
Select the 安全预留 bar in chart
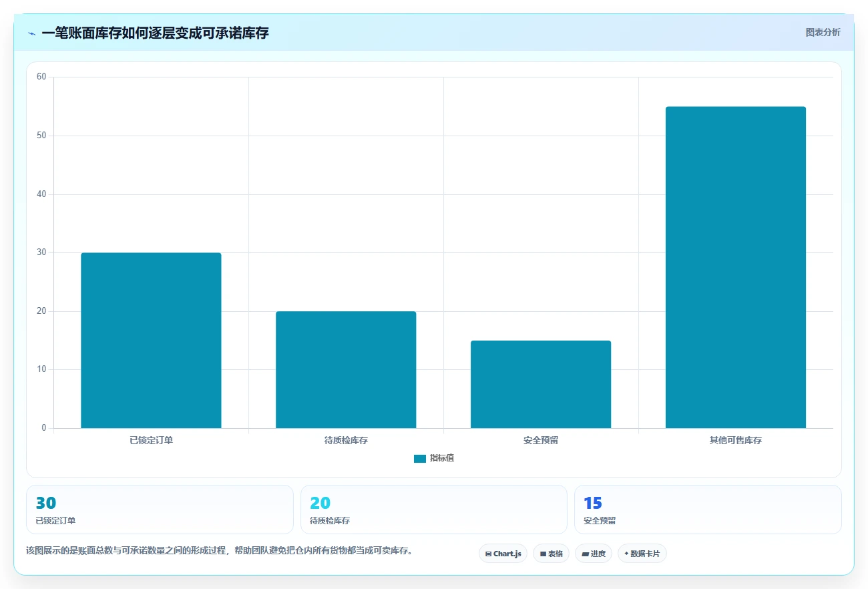pos(541,385)
